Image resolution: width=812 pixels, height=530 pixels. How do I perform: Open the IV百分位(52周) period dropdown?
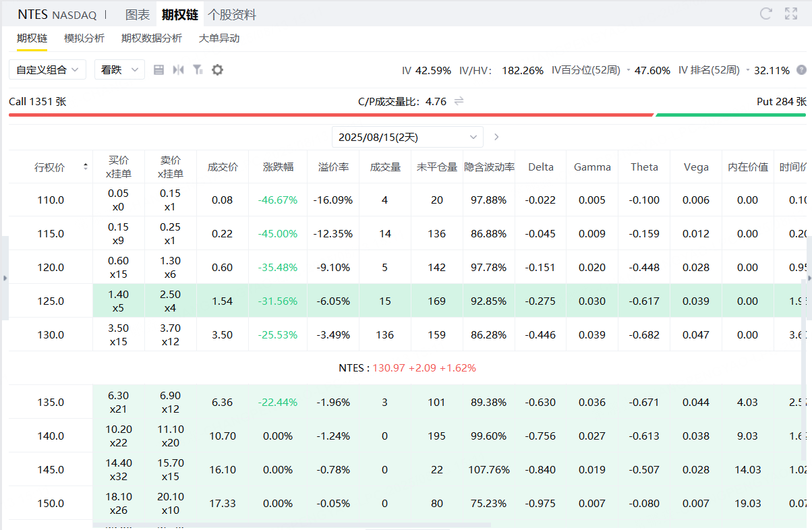coord(629,70)
